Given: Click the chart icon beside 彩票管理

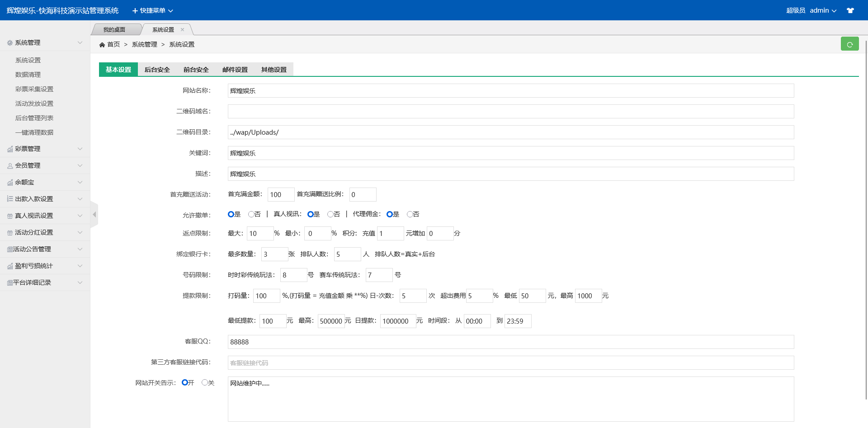Looking at the screenshot, I should 10,149.
